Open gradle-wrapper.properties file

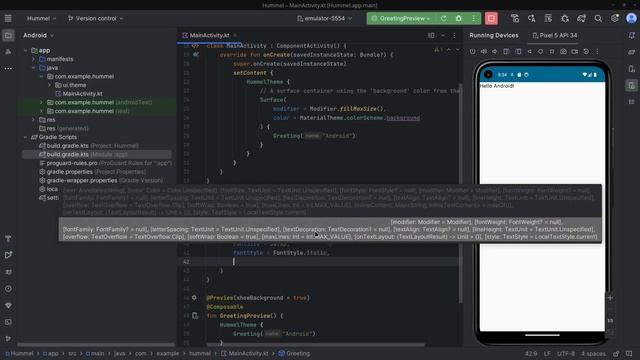(101, 180)
